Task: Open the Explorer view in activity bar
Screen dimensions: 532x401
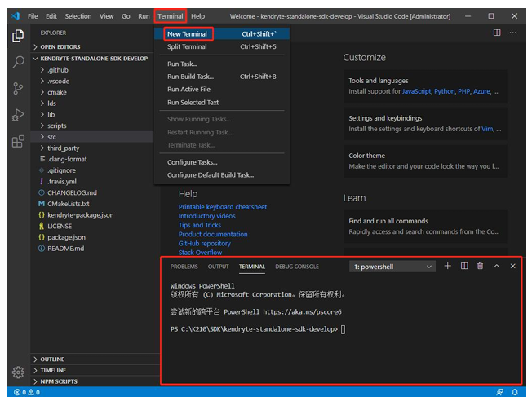Action: (x=18, y=36)
